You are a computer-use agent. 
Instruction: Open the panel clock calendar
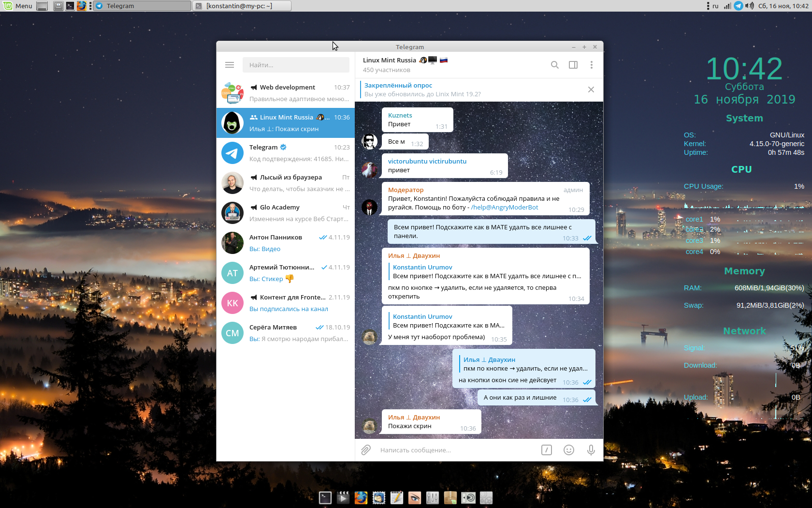tap(783, 6)
